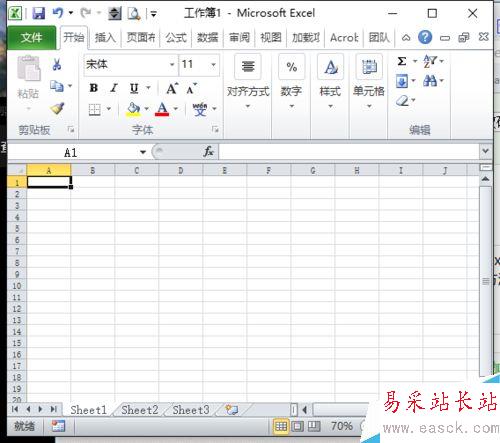Click the horizontal scrollbar left arrow

click(304, 410)
